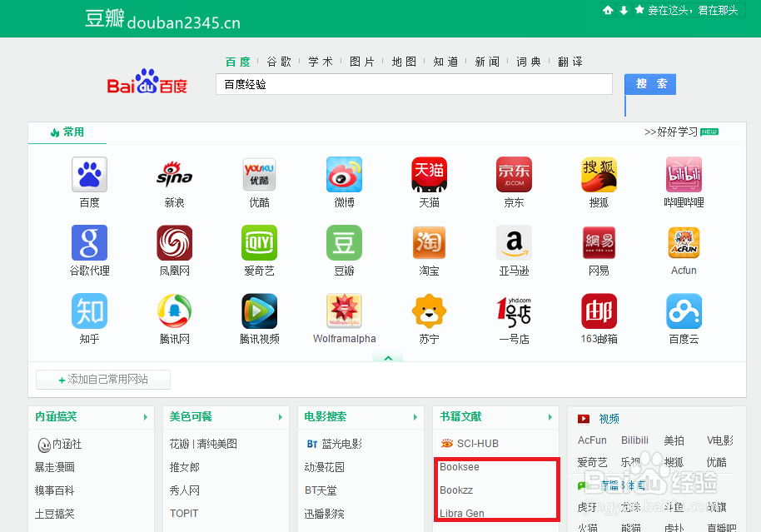The height and width of the screenshot is (532, 761).
Task: Click the down arrow icon in the top bar
Action: click(624, 10)
